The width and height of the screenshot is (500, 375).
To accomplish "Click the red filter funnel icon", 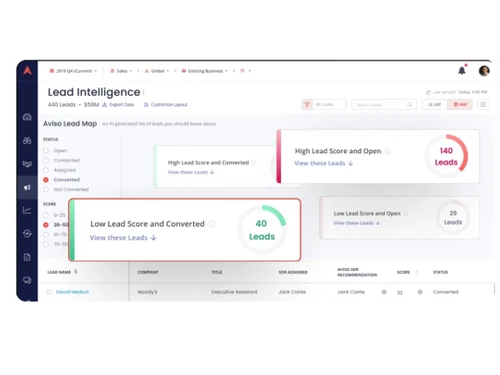I will [x=307, y=105].
